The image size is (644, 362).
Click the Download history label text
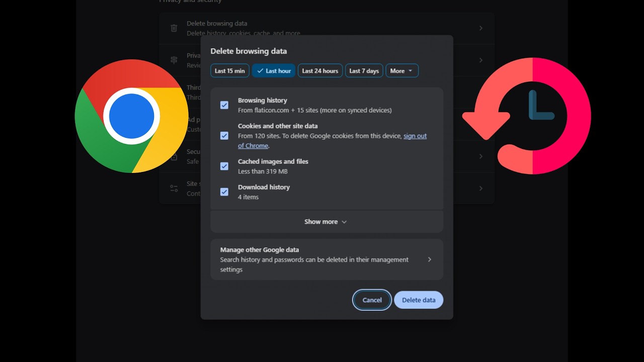coord(264,187)
